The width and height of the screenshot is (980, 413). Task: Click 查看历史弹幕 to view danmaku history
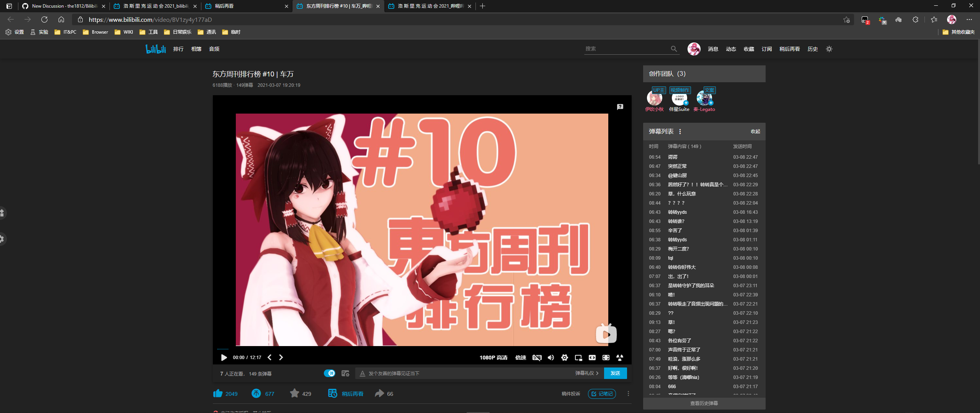coord(704,403)
